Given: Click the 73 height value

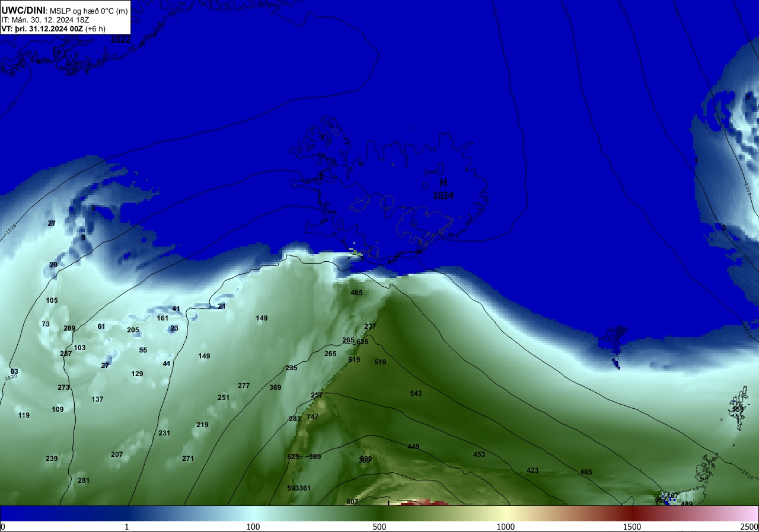Looking at the screenshot, I should point(46,324).
